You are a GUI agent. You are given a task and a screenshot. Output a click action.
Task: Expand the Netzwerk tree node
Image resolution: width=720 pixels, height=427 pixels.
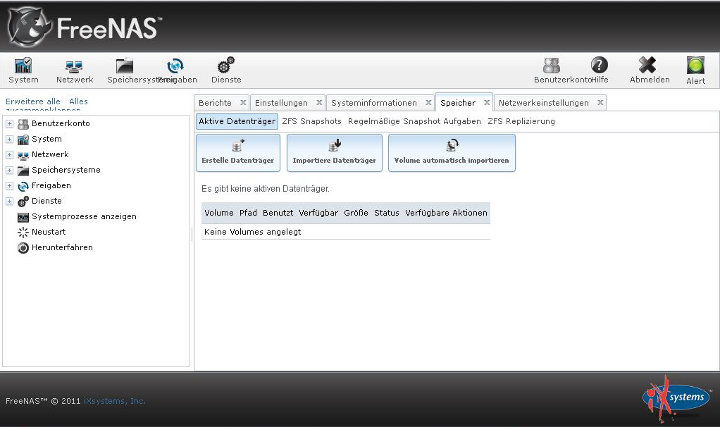9,155
